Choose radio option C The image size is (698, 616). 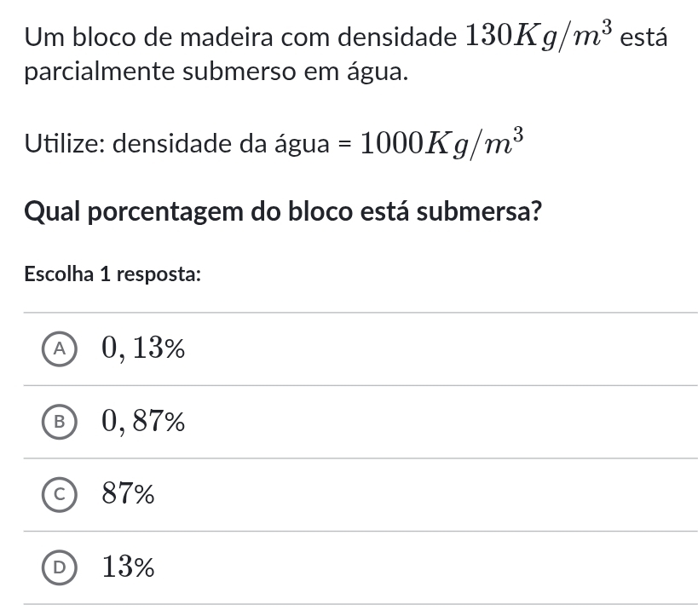click(59, 493)
